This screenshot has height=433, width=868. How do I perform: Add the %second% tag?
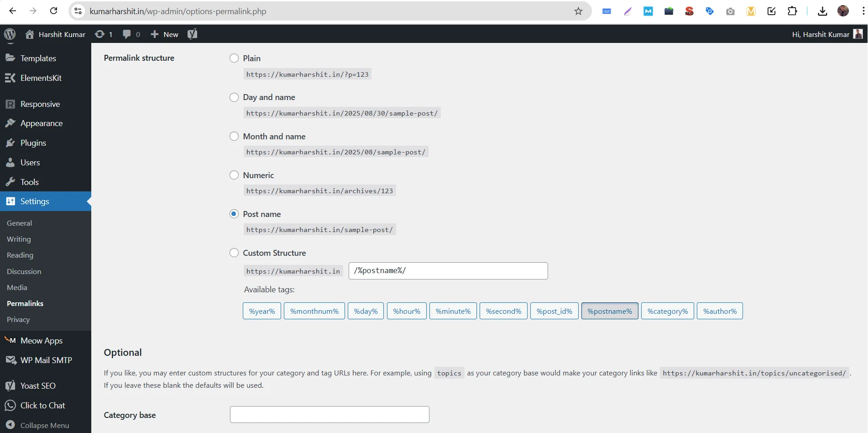click(504, 311)
